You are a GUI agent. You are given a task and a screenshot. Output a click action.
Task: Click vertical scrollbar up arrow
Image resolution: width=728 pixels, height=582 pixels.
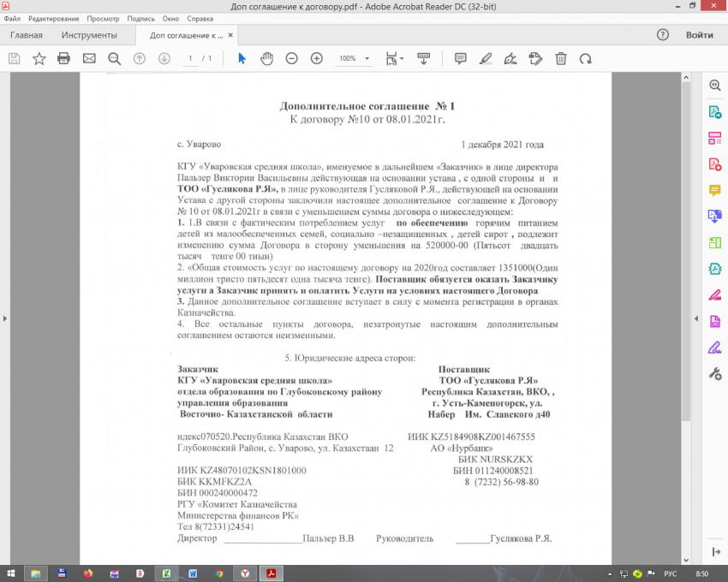click(686, 78)
